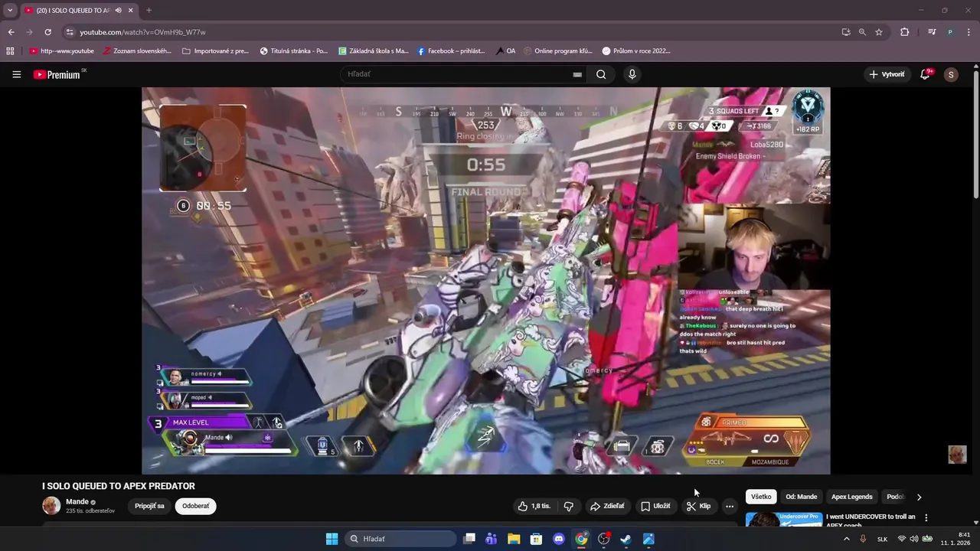Open Základná škola s Ma... bookmark

[374, 51]
